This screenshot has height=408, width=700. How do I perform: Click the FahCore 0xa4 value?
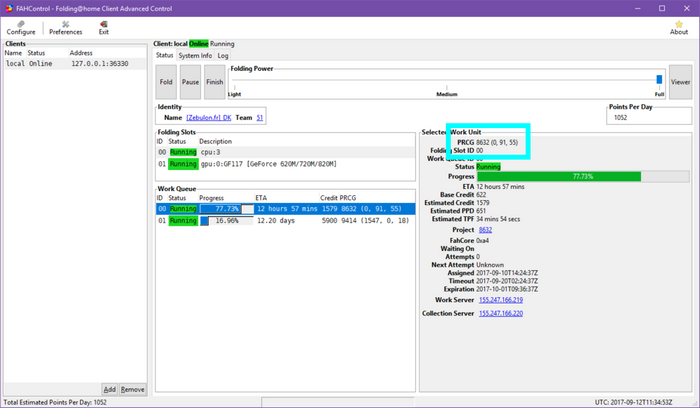tap(483, 241)
